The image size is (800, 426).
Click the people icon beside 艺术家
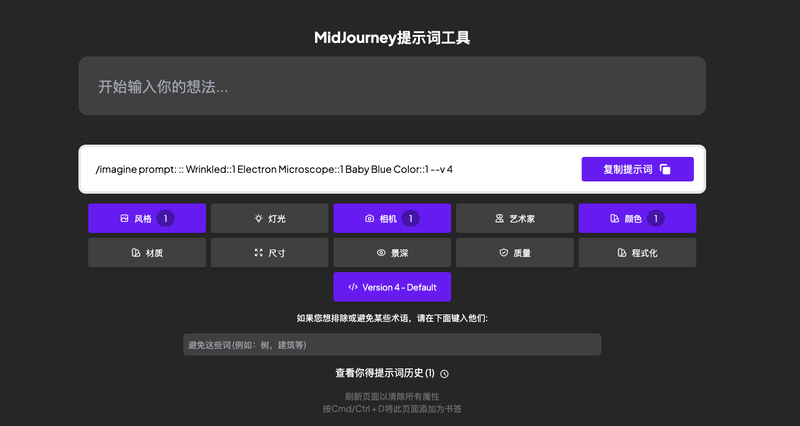(x=499, y=218)
